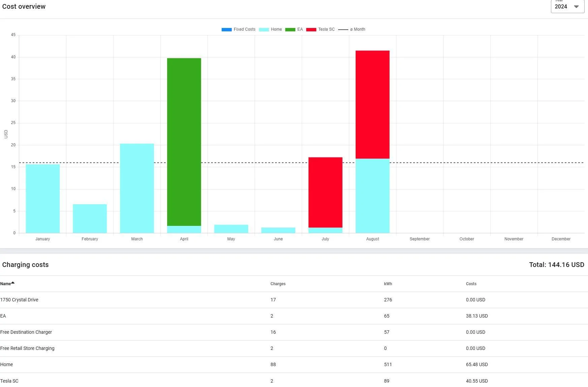This screenshot has width=588, height=387.
Task: Click the March Home bar
Action: (137, 188)
